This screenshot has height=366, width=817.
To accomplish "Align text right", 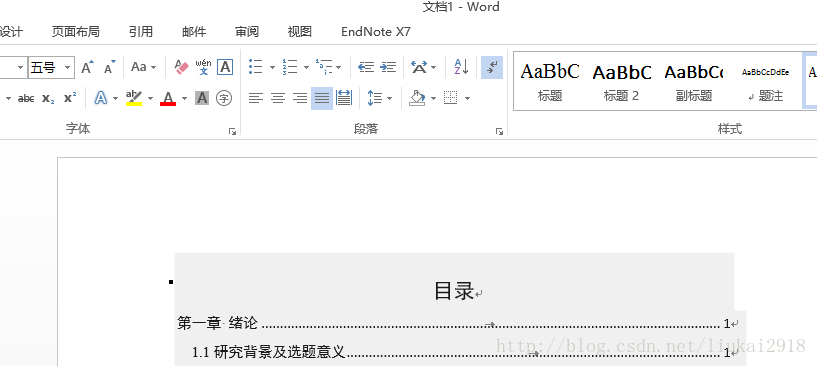I will click(300, 98).
